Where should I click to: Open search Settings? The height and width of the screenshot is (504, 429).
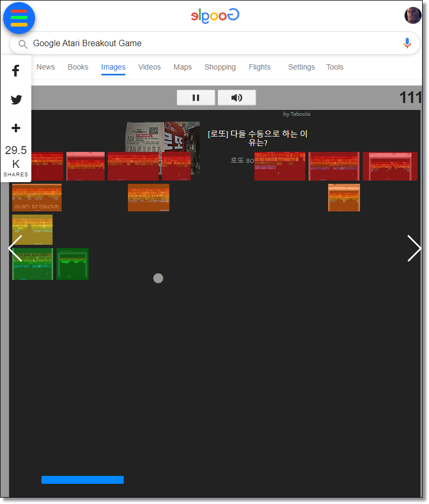pyautogui.click(x=301, y=67)
